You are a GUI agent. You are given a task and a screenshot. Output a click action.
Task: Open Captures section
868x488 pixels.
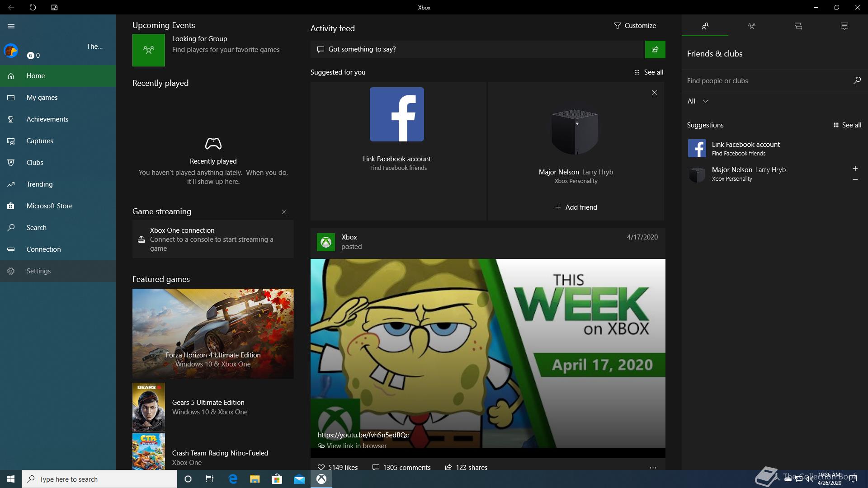point(58,141)
